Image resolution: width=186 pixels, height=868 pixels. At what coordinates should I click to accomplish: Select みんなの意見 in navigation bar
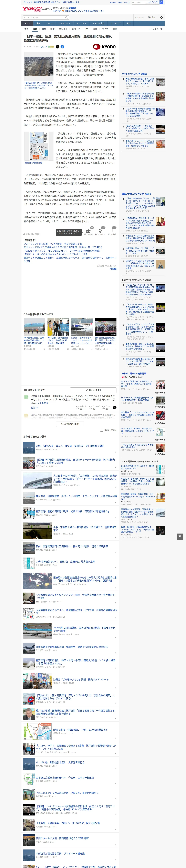[99, 24]
